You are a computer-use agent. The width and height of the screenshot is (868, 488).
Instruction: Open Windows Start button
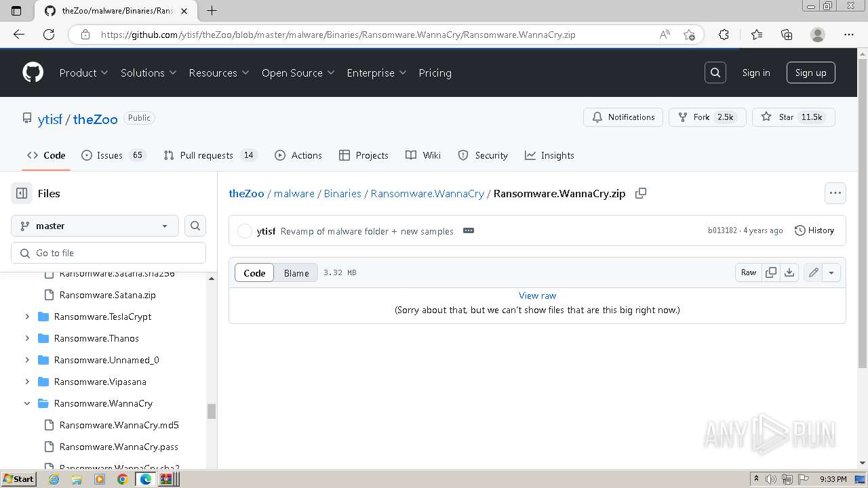(18, 479)
